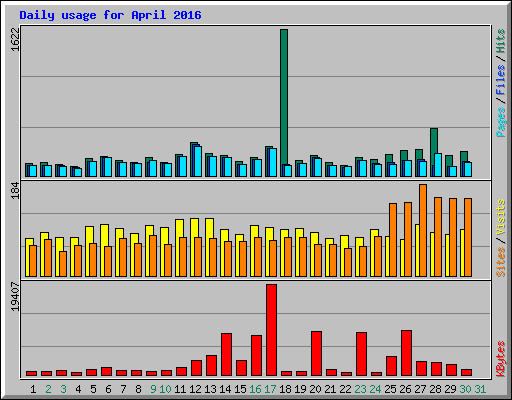Click the red KBytes bar for day 16
The image size is (512, 400).
256,356
